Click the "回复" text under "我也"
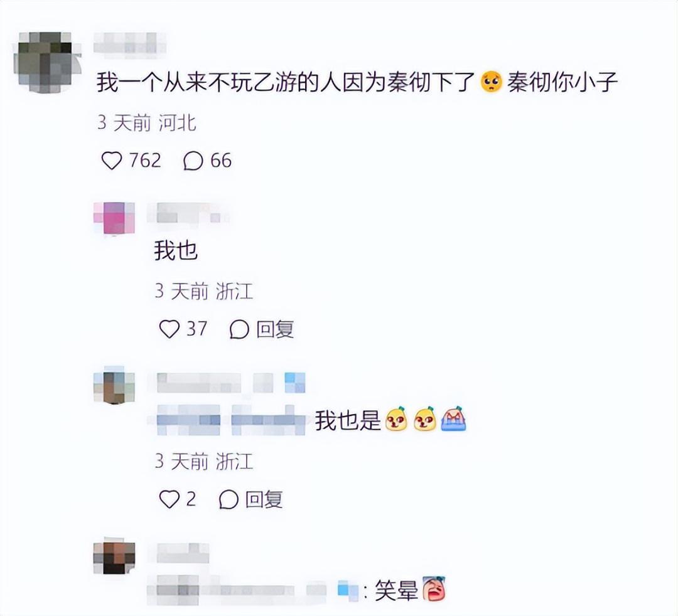Image resolution: width=678 pixels, height=616 pixels. tap(275, 329)
